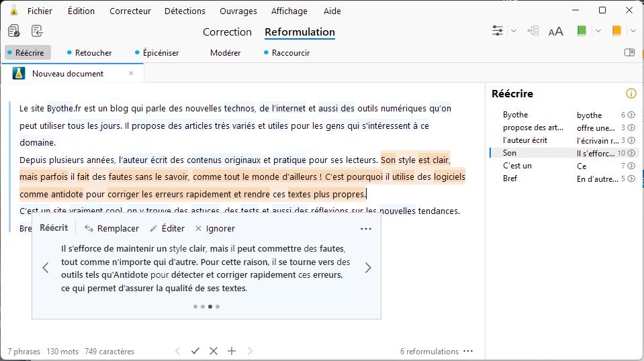Show previous rewrite suggestion in popup
This screenshot has width=644, height=361.
(46, 268)
